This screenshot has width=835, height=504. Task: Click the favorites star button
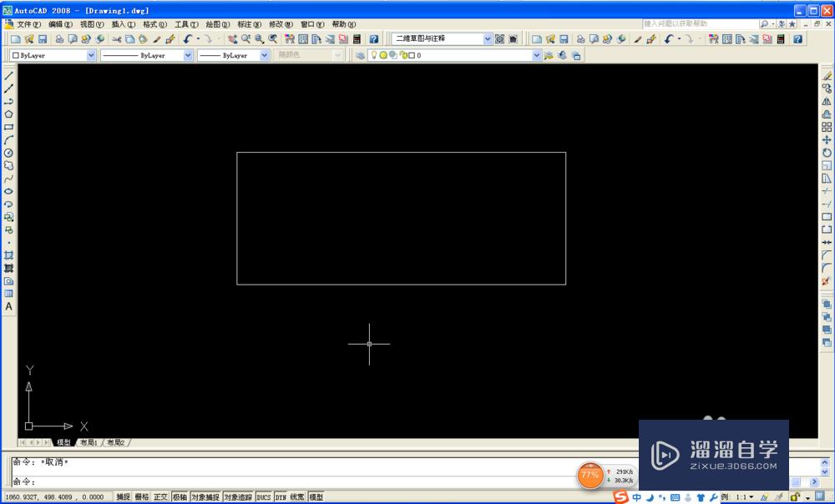coord(792,24)
